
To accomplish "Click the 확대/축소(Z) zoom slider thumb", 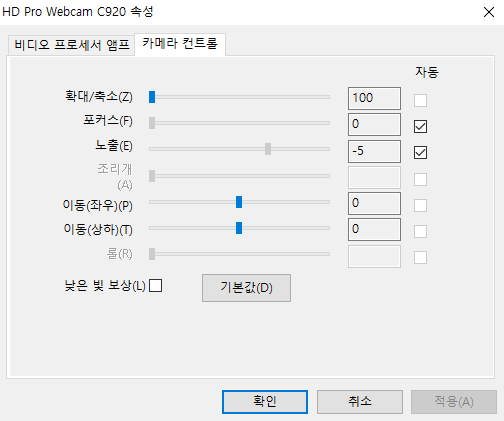I will 152,97.
